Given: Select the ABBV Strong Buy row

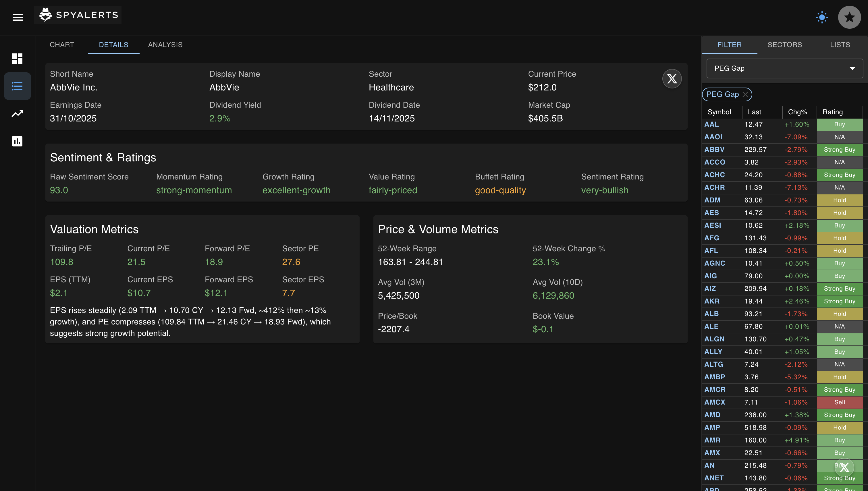Looking at the screenshot, I should [x=759, y=149].
